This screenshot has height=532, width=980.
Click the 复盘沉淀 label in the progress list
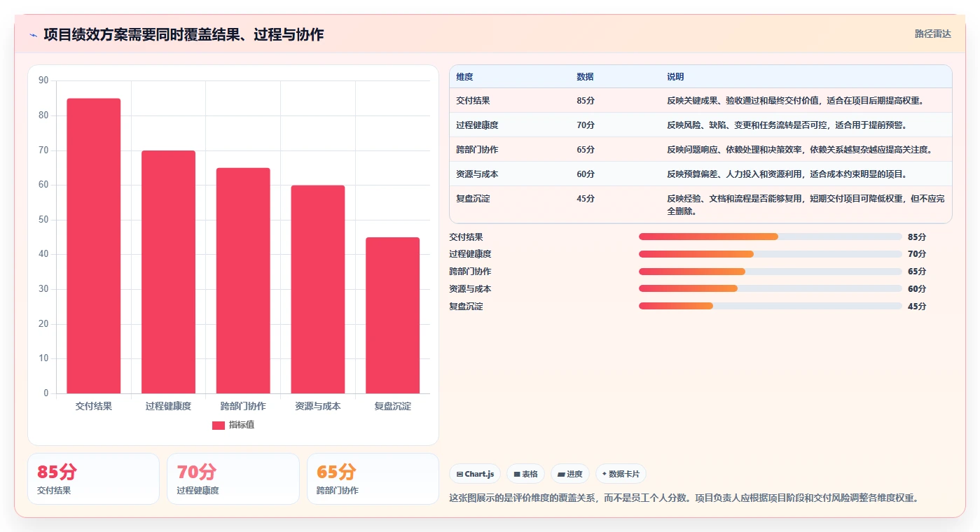pyautogui.click(x=466, y=307)
